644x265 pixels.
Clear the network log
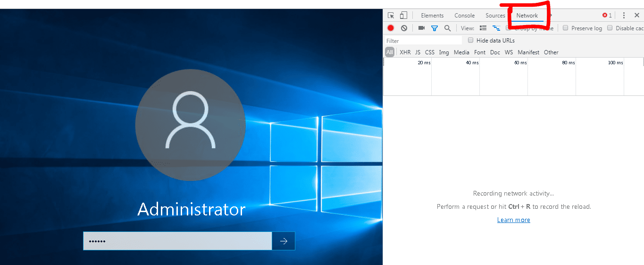coord(404,28)
